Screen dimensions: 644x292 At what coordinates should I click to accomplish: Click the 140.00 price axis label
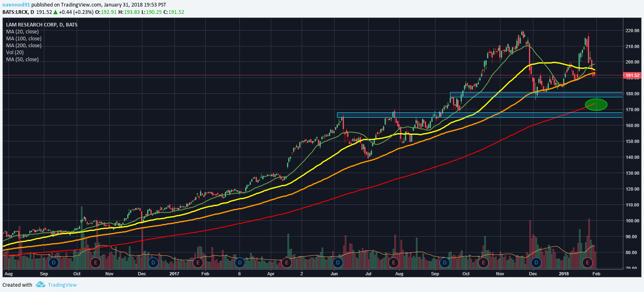click(x=632, y=157)
